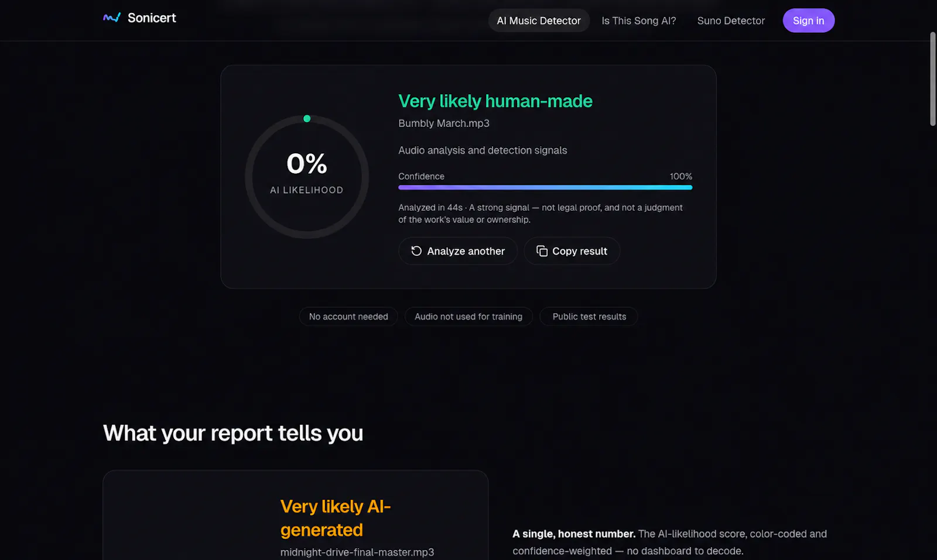
Task: Open the Public test results pill
Action: pos(589,317)
